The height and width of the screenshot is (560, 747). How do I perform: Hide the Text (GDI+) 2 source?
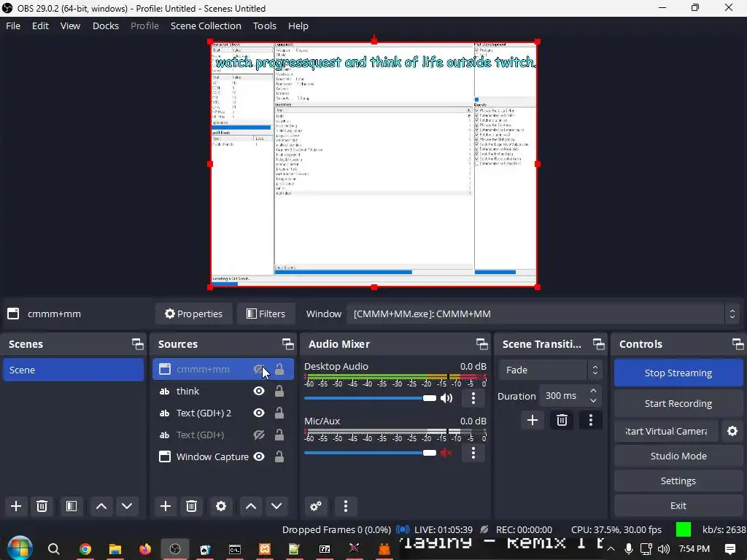coord(259,413)
